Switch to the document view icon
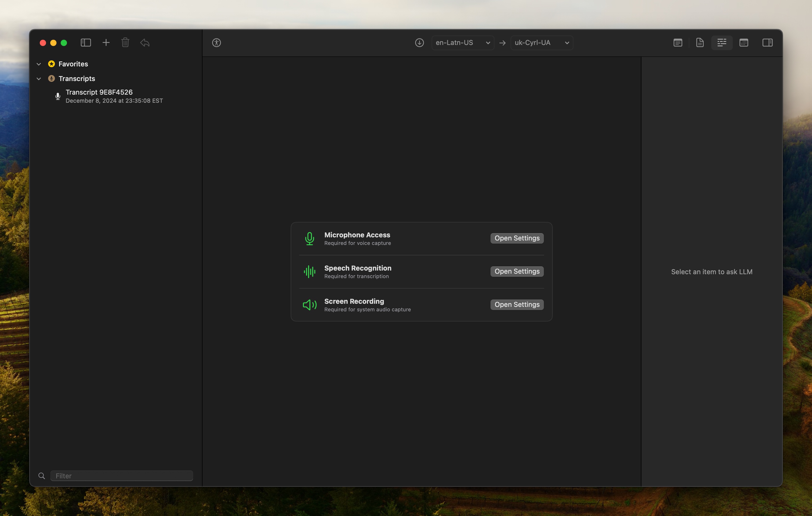This screenshot has height=516, width=812. click(x=700, y=42)
